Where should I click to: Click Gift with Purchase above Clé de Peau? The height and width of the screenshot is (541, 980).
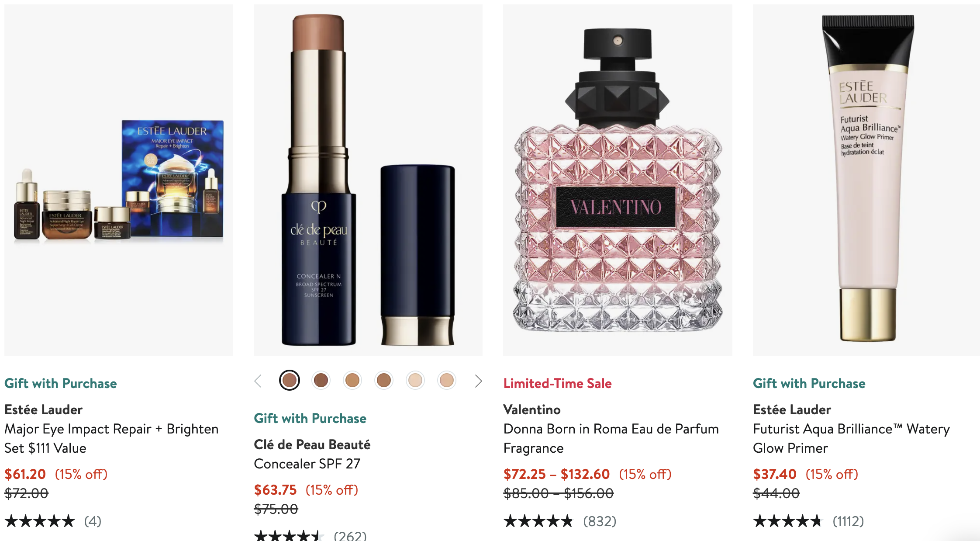point(310,418)
